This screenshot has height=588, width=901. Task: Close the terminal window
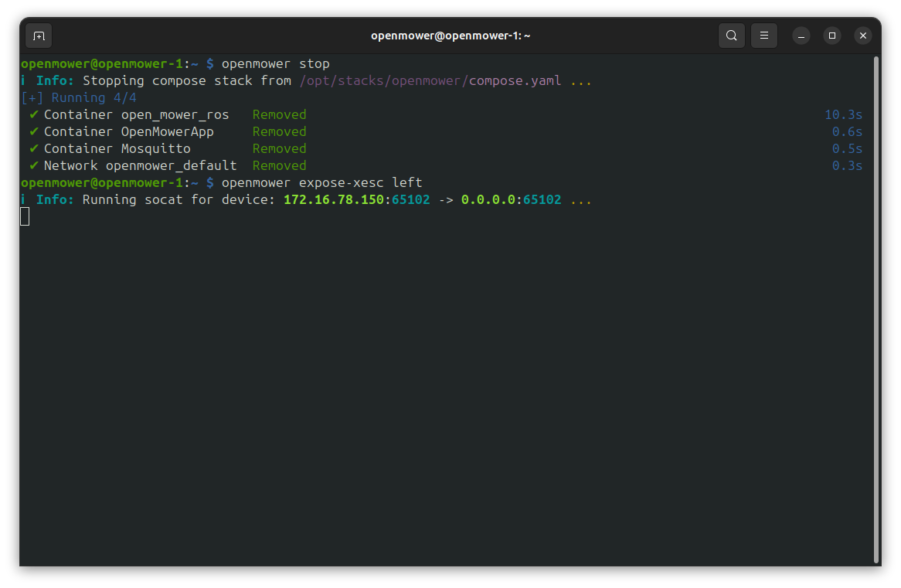(863, 36)
